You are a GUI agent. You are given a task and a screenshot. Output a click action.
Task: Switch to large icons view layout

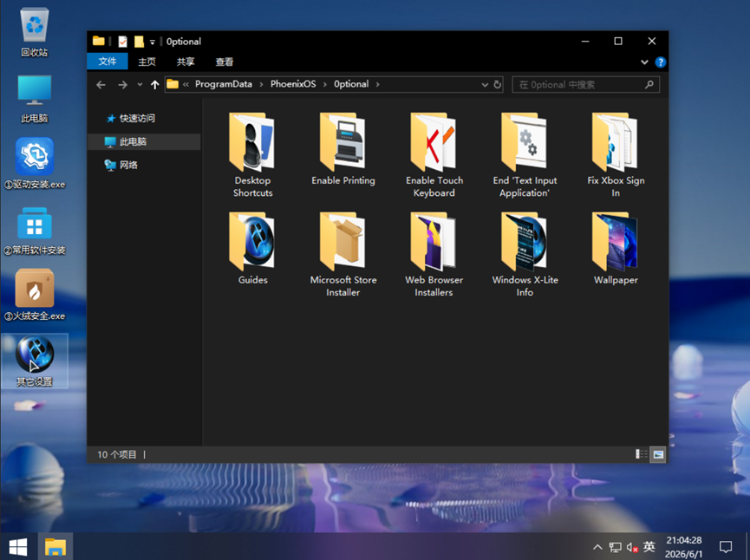tap(658, 454)
